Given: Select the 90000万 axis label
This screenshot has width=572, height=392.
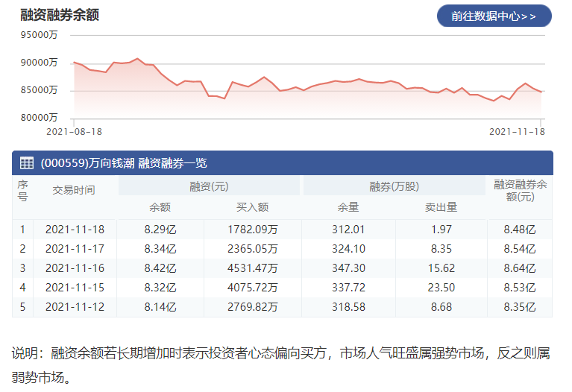Looking at the screenshot, I should (x=39, y=63).
